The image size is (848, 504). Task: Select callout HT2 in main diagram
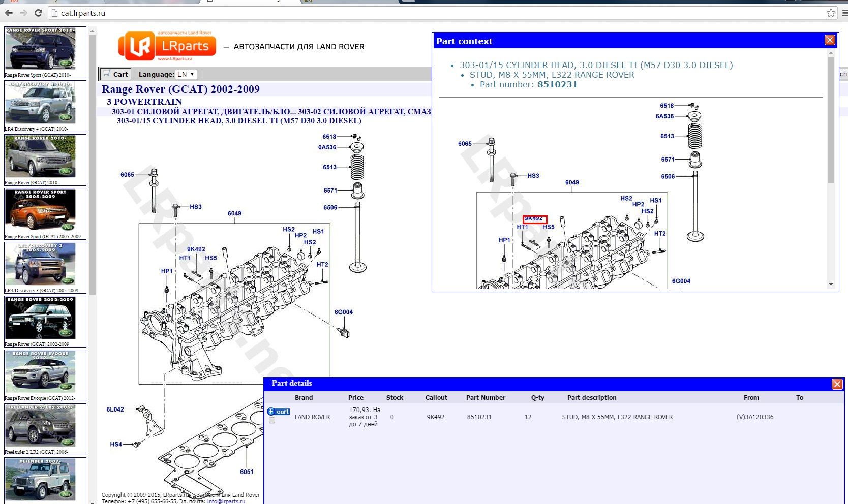[322, 264]
